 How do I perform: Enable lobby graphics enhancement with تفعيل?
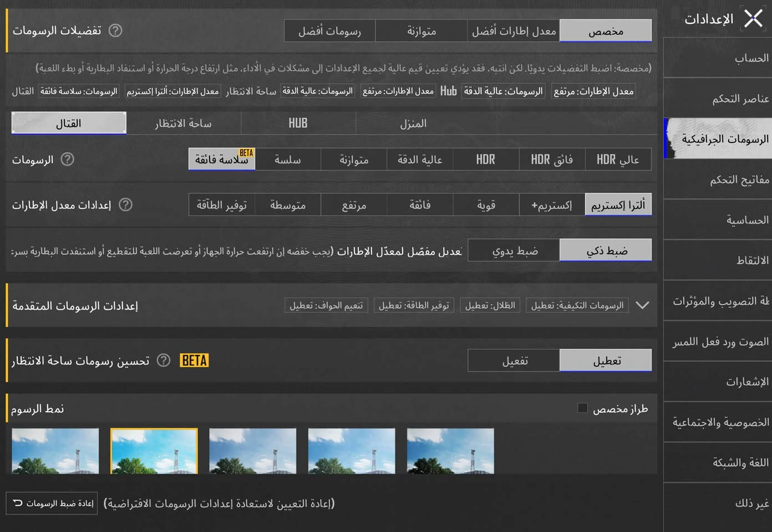[x=514, y=361]
